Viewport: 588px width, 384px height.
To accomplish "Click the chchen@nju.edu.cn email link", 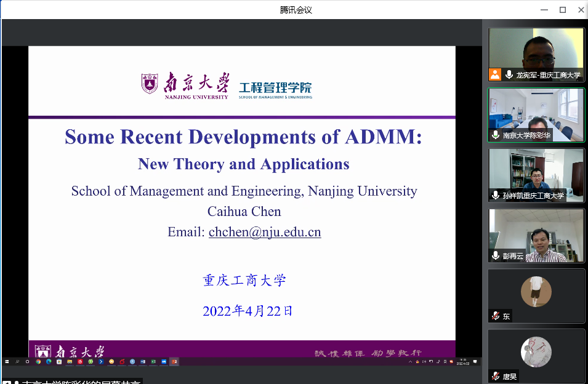I will tap(265, 232).
